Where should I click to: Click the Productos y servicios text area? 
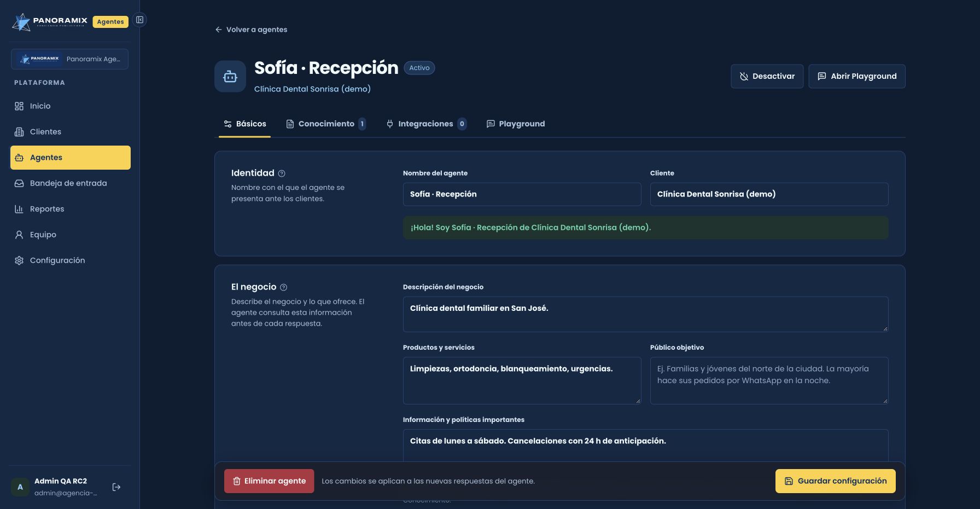[522, 381]
